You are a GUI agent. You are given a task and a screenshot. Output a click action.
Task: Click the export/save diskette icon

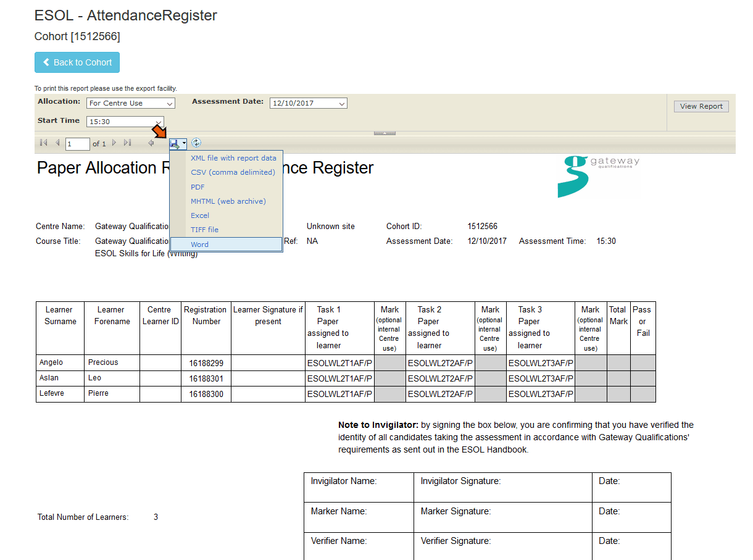pos(176,143)
